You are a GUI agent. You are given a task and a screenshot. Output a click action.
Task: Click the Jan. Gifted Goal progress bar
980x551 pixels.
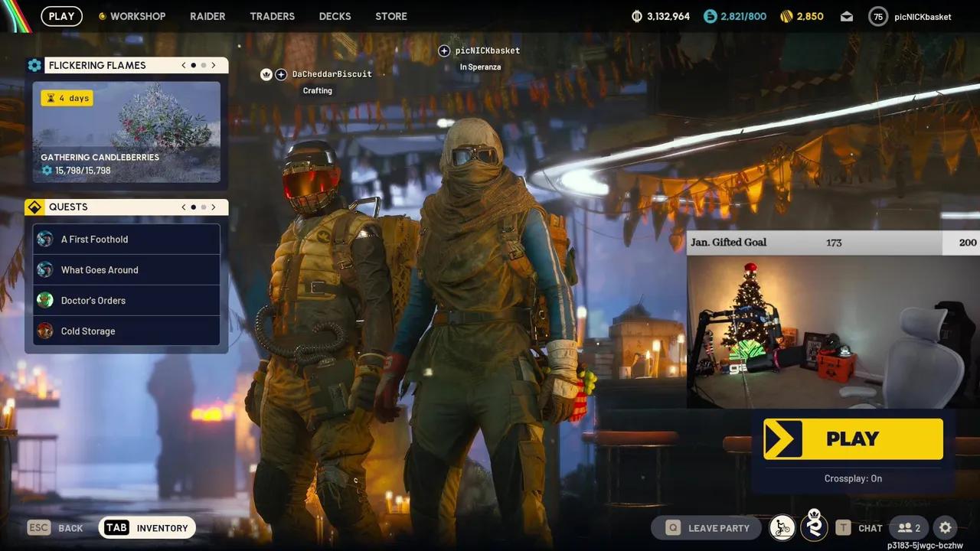[831, 242]
